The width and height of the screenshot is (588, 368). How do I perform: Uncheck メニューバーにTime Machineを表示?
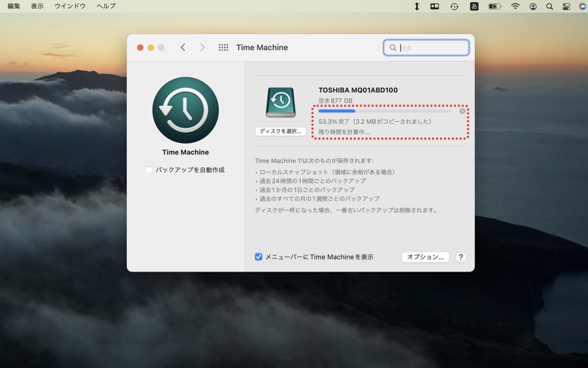(x=259, y=257)
